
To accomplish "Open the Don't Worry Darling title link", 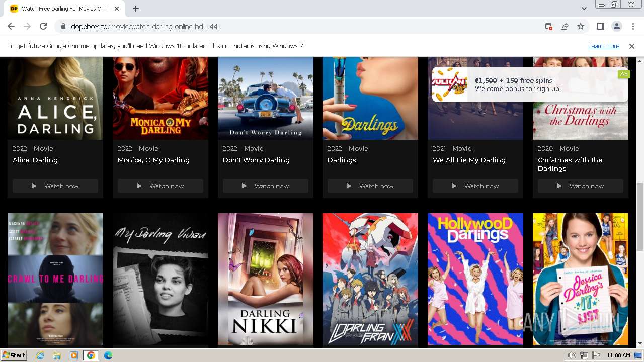I will coord(256,160).
